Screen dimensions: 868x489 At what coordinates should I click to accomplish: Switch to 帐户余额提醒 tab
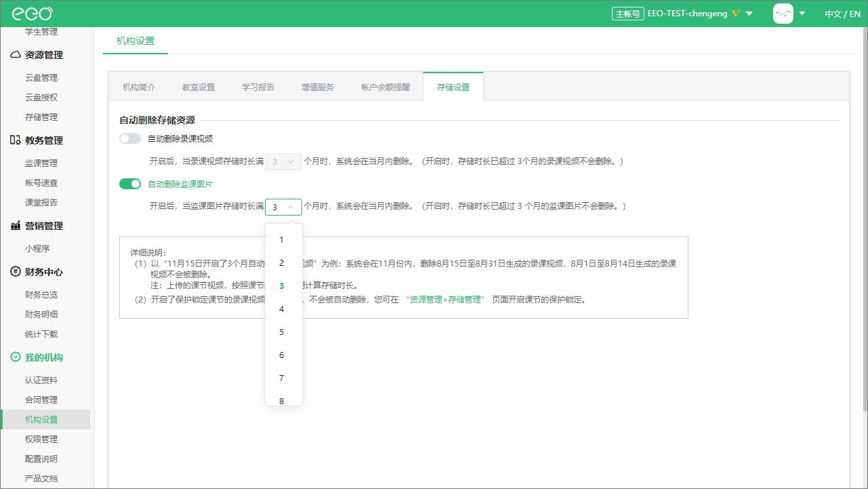(x=386, y=87)
